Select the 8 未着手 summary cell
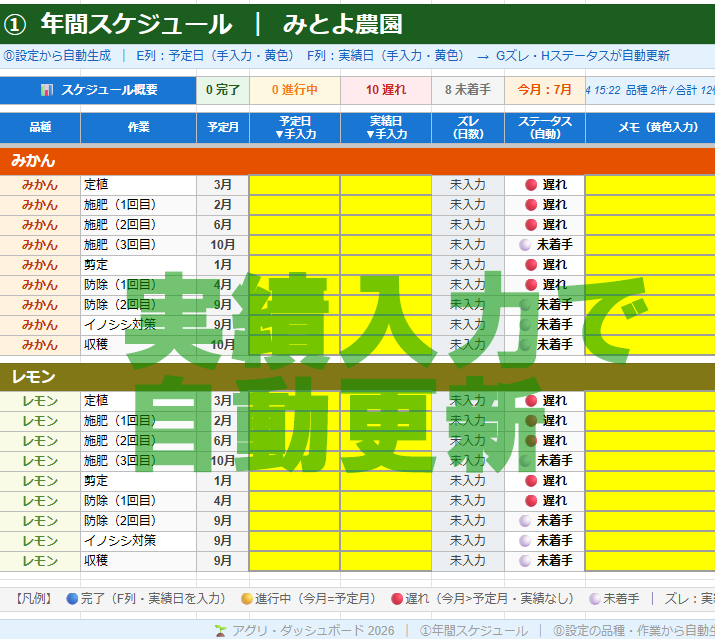 point(468,90)
